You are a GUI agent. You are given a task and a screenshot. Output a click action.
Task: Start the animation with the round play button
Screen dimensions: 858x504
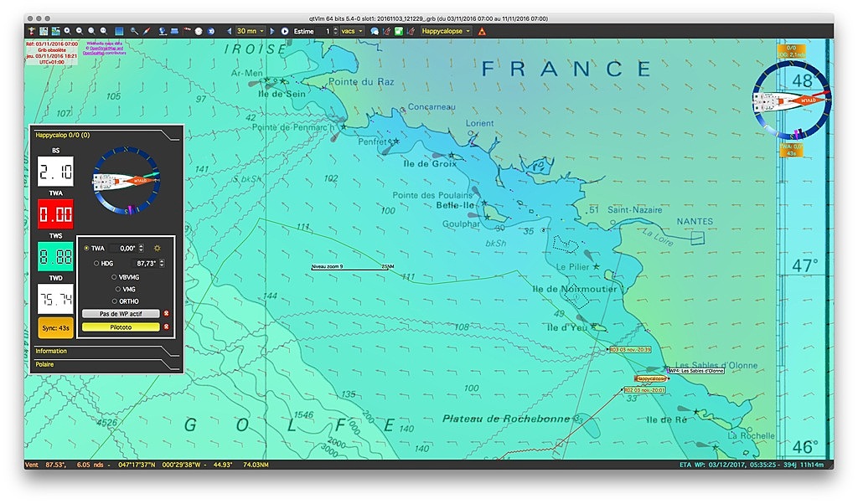pos(285,31)
